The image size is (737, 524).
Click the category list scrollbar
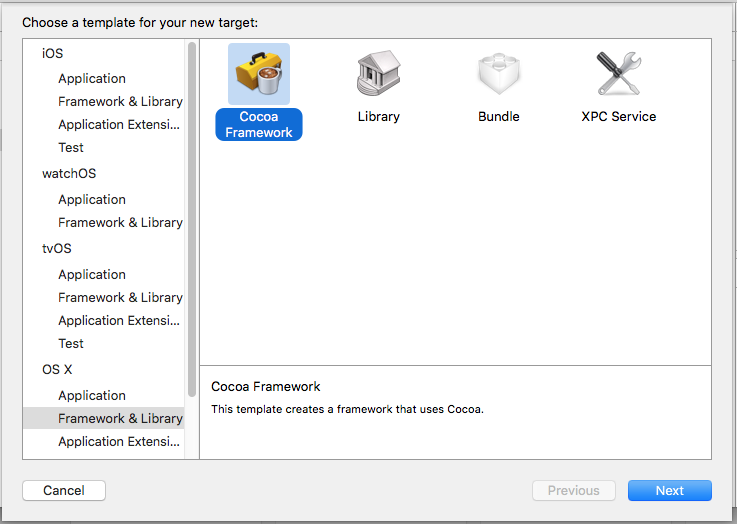pos(192,220)
